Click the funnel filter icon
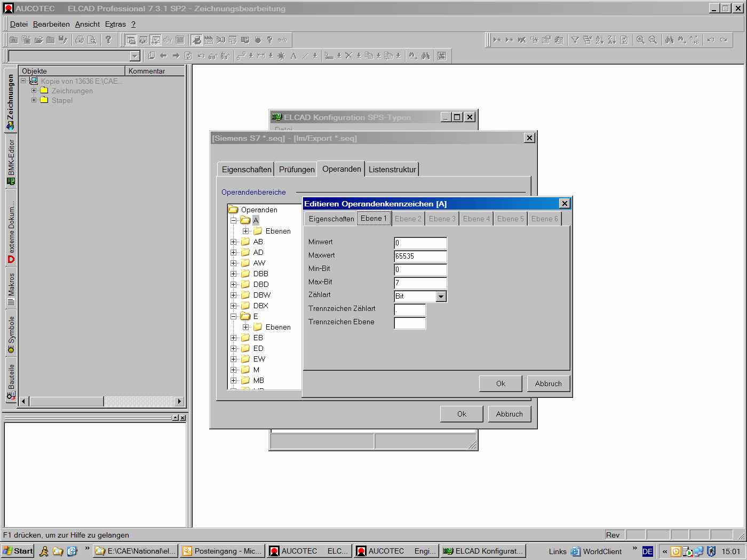 [575, 40]
